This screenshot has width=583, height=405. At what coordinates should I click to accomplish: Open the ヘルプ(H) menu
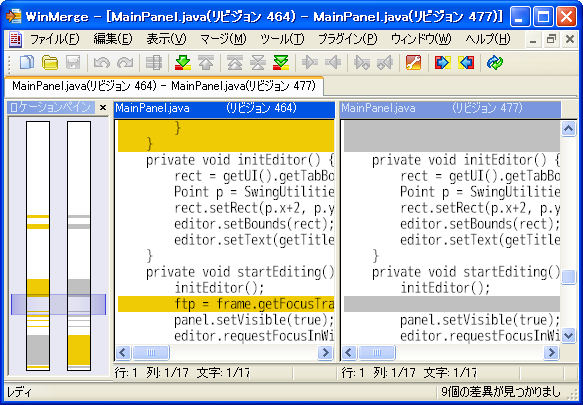(x=488, y=39)
